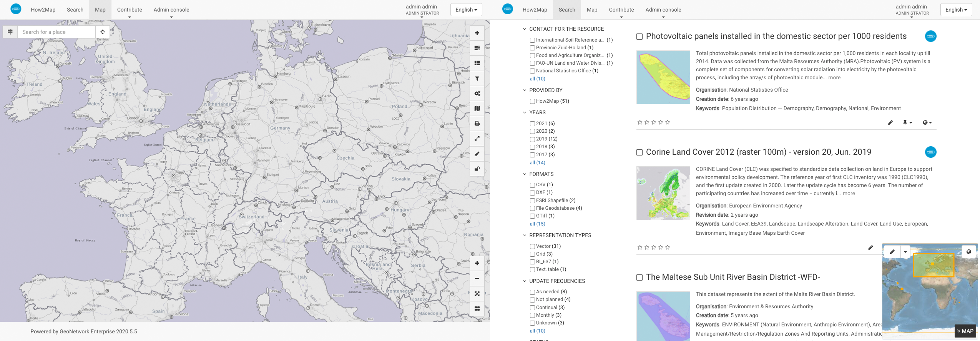
Task: Select the Photovoltaic panels record checkbox
Action: click(x=639, y=37)
